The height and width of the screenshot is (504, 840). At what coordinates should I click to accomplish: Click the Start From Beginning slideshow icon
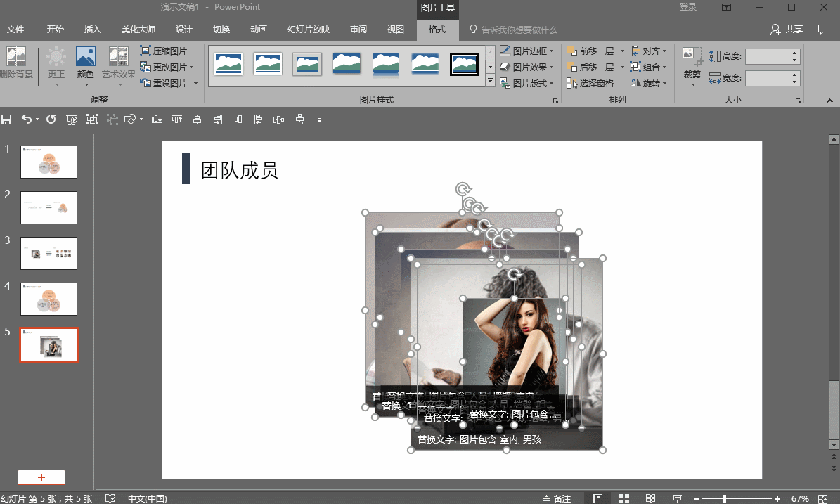point(72,119)
